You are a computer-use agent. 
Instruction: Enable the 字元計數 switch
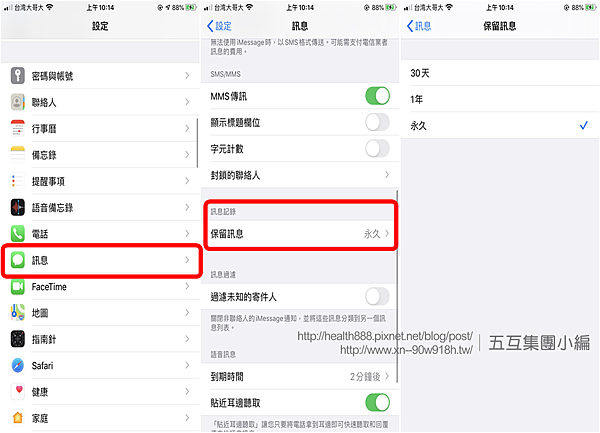click(x=377, y=148)
